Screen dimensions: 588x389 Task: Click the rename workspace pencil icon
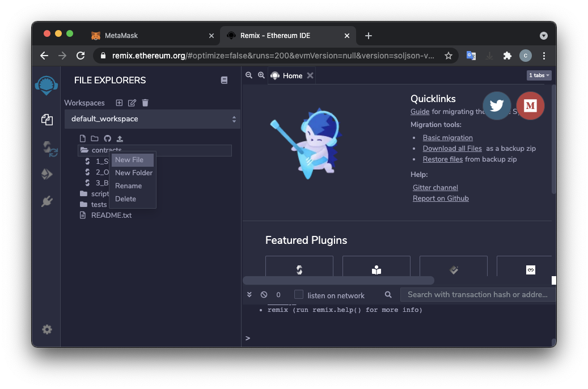[x=132, y=103]
